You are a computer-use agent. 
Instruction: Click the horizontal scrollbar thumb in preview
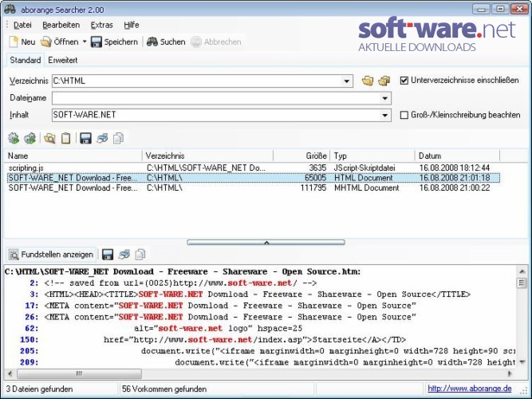79,373
